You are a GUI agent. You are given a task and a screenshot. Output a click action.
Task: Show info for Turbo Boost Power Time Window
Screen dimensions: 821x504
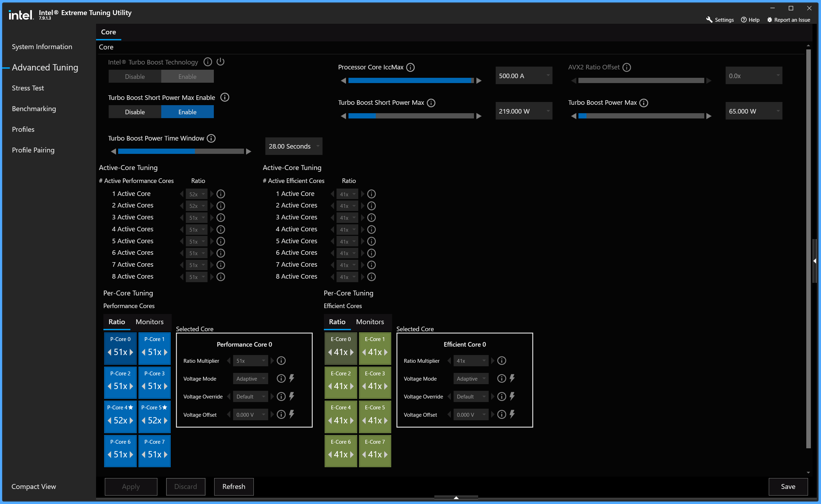[x=211, y=138]
